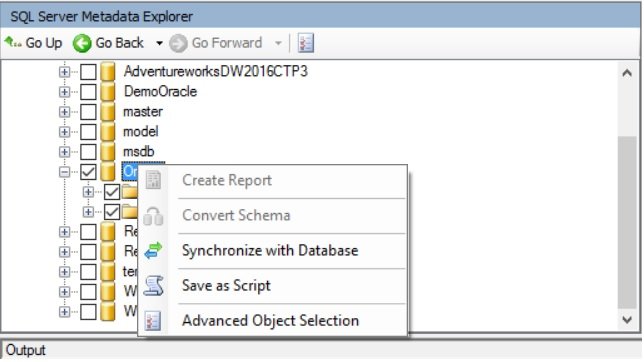The image size is (644, 362).
Task: Expand the DemoOracle database node
Action: tap(64, 92)
